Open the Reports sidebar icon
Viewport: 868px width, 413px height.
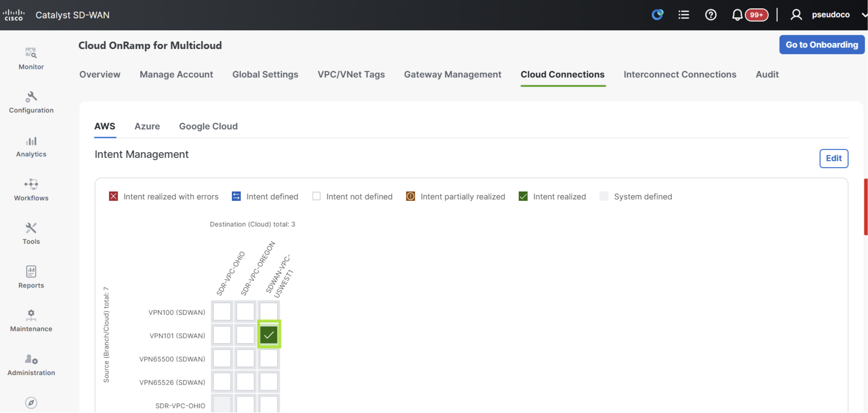[31, 271]
